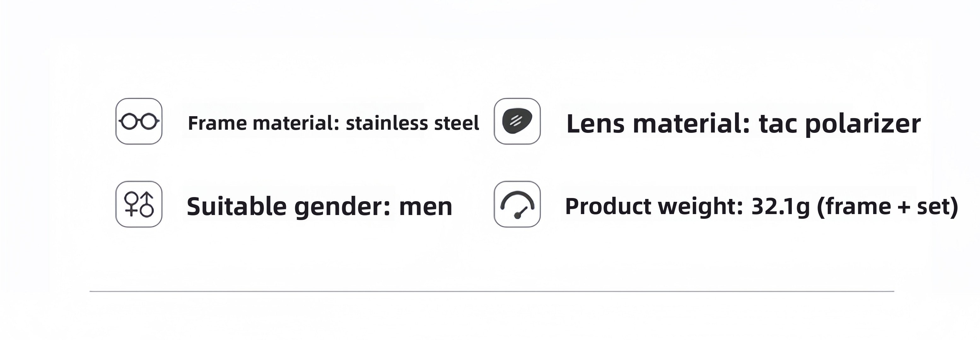980x340 pixels.
Task: Open the weight gauge icon
Action: (x=517, y=204)
